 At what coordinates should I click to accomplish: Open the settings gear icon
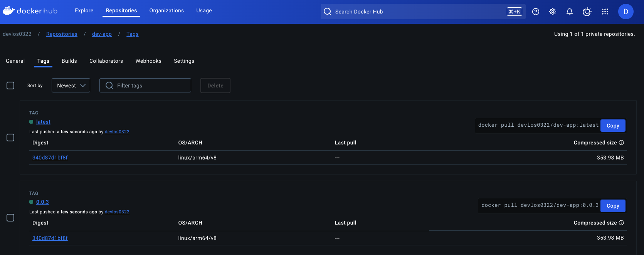pyautogui.click(x=553, y=12)
